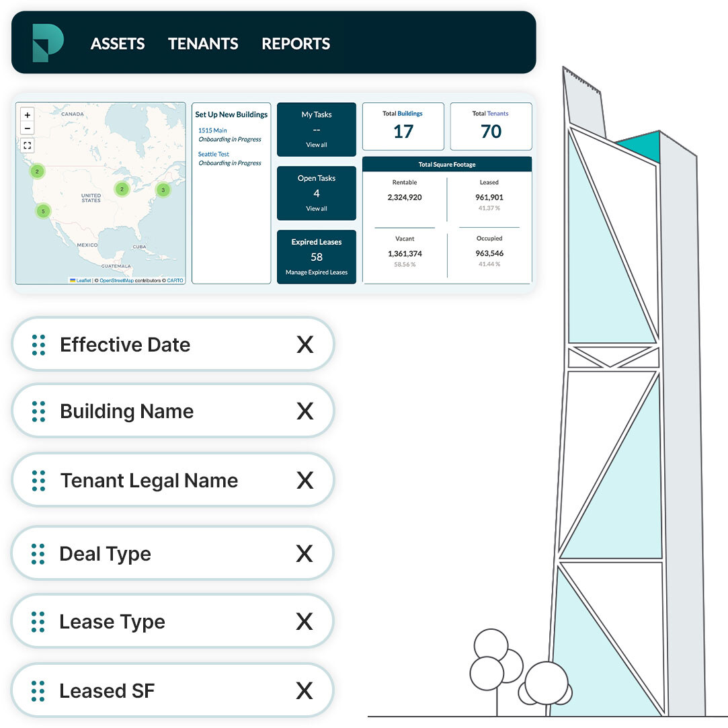Image resolution: width=728 pixels, height=728 pixels.
Task: Grab the Deal Type drag handle
Action: pos(38,554)
